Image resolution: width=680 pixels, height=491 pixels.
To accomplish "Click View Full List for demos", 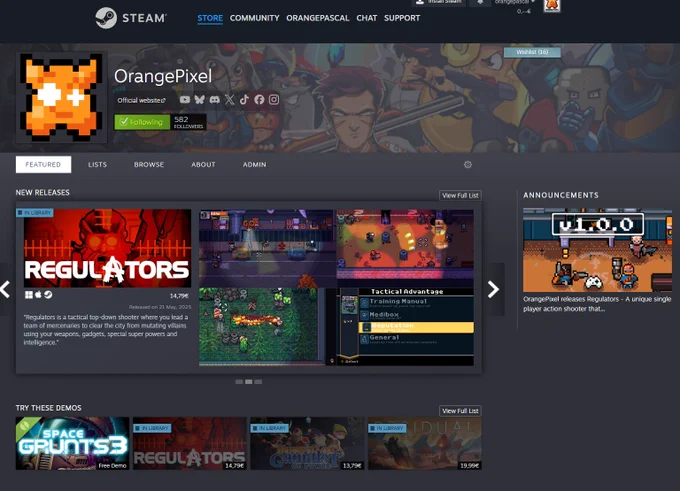I will pos(460,411).
